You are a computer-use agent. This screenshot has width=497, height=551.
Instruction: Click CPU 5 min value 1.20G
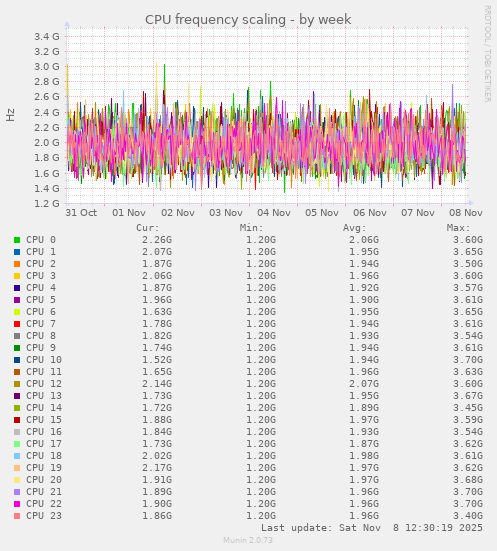click(261, 300)
